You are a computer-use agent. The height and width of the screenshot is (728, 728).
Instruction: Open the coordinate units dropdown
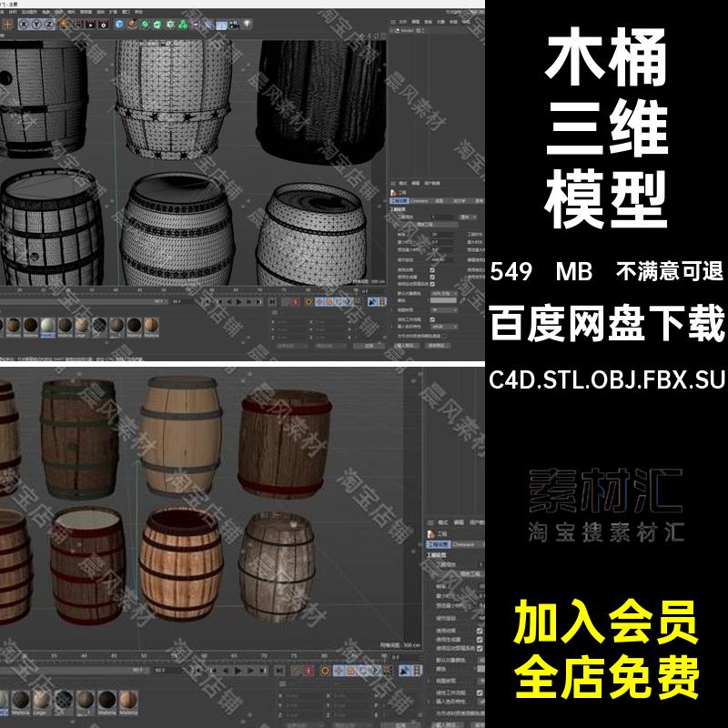(x=468, y=217)
